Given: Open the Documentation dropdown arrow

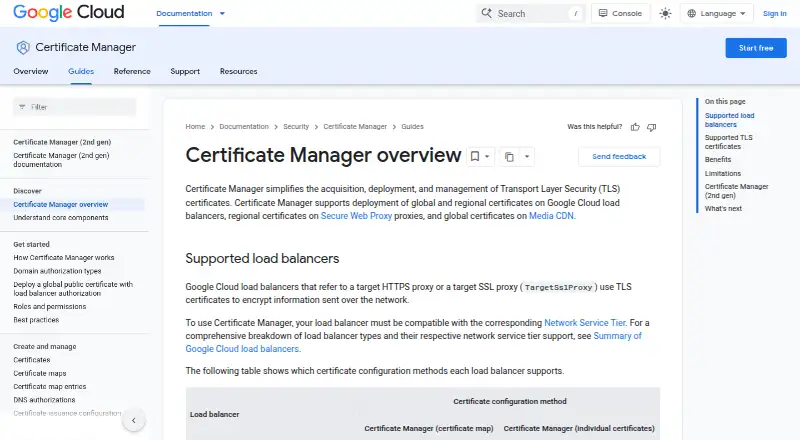Looking at the screenshot, I should click(x=222, y=14).
